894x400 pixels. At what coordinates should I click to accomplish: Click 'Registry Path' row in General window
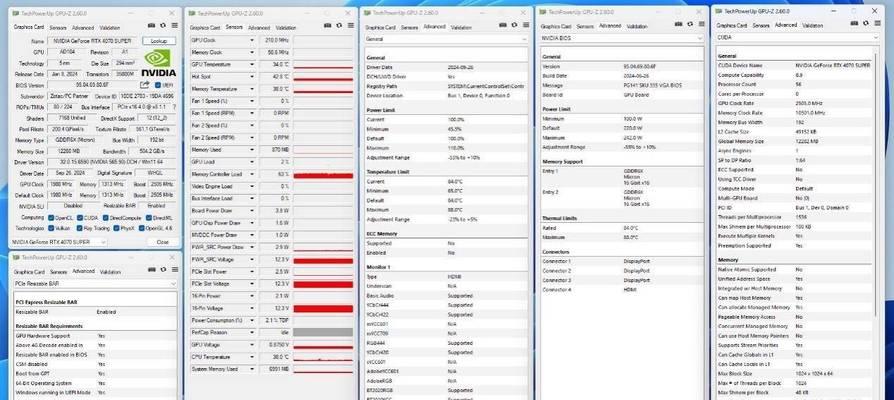446,86
